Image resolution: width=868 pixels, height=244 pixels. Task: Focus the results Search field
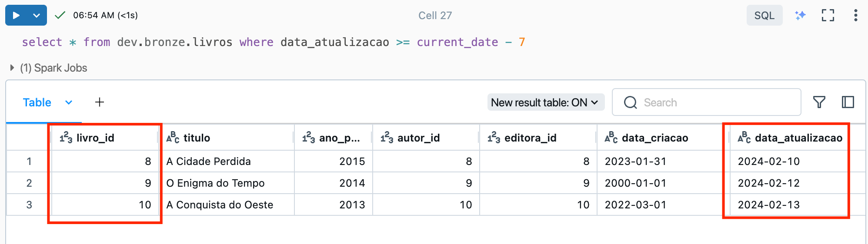pyautogui.click(x=706, y=102)
